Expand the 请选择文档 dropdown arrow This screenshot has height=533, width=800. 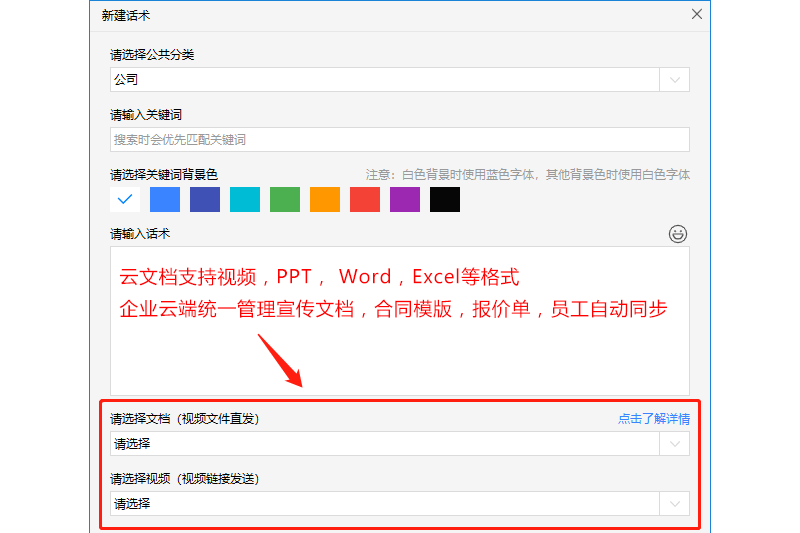tap(675, 444)
